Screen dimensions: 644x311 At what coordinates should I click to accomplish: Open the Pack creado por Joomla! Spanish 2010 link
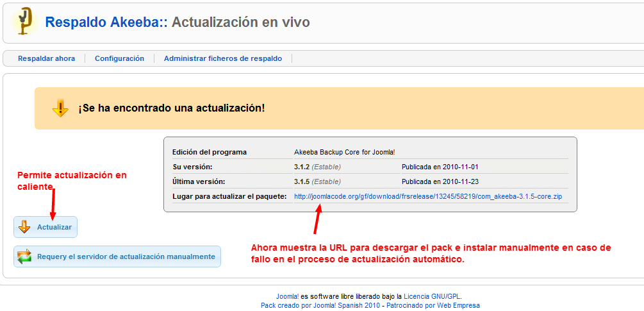point(320,306)
